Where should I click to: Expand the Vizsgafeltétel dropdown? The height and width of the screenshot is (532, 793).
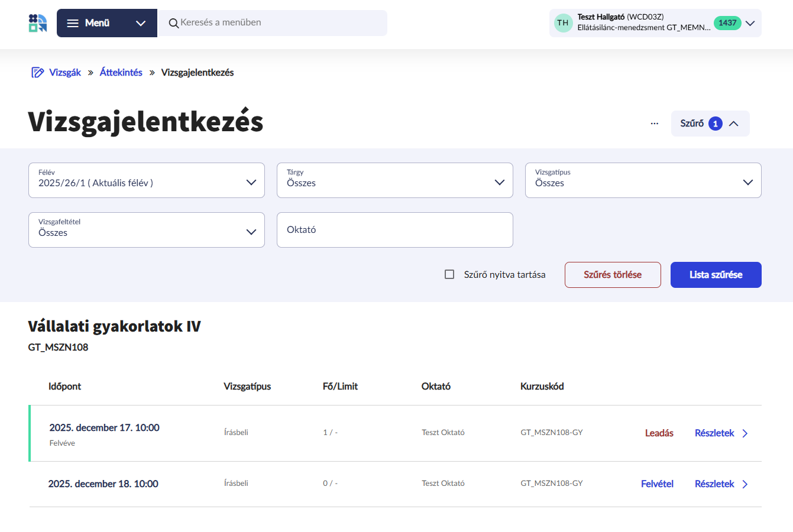(146, 230)
